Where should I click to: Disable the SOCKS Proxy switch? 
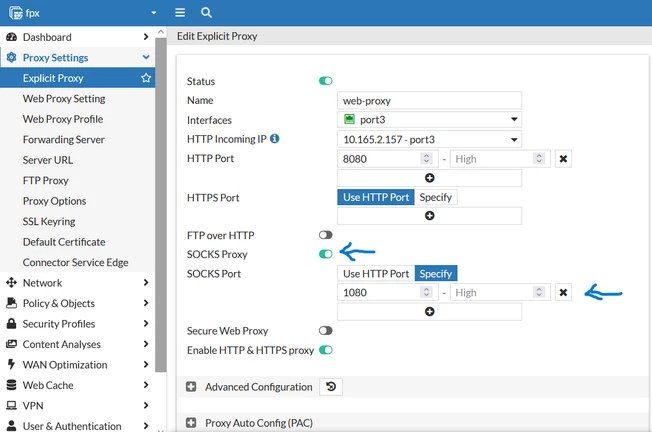(x=326, y=254)
